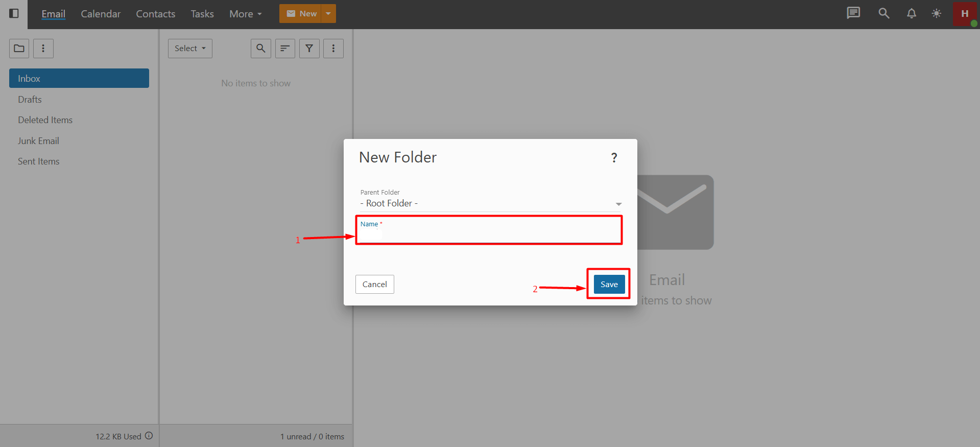The width and height of the screenshot is (980, 447).
Task: Click the notifications bell icon
Action: coord(911,13)
